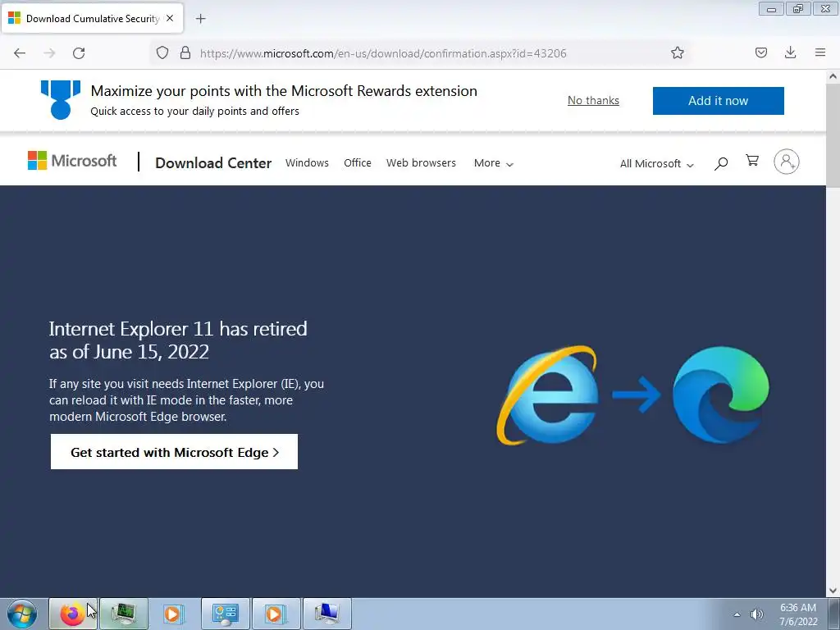Open the Control Panel taskbar icon
Screen dimensions: 840x630
[x=226, y=614]
